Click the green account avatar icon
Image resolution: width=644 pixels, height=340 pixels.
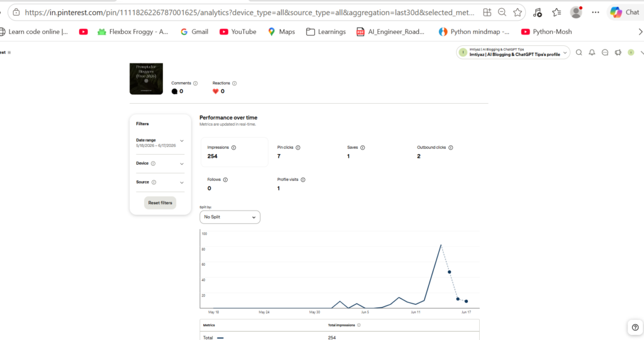(631, 53)
